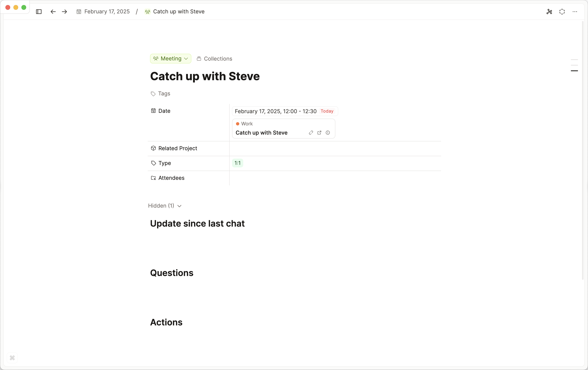This screenshot has width=588, height=370.
Task: Jump to last heading in outline marker
Action: [574, 71]
